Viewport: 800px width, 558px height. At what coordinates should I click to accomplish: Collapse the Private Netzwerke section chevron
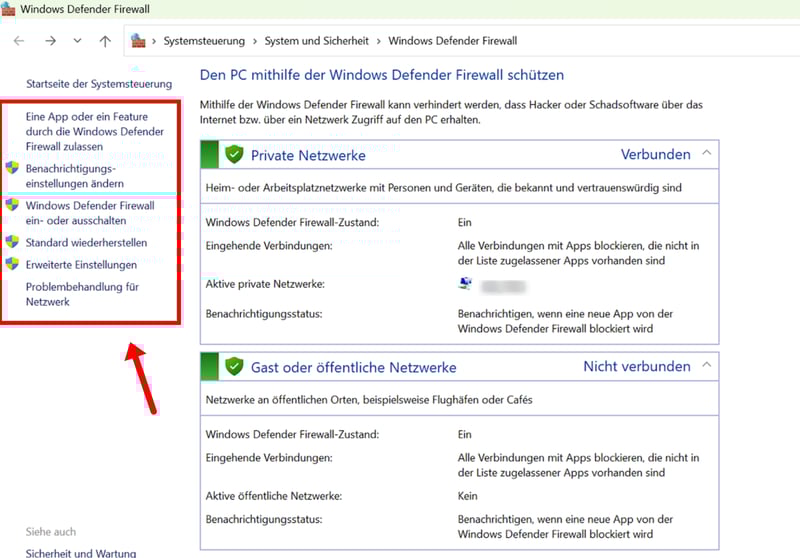point(706,154)
